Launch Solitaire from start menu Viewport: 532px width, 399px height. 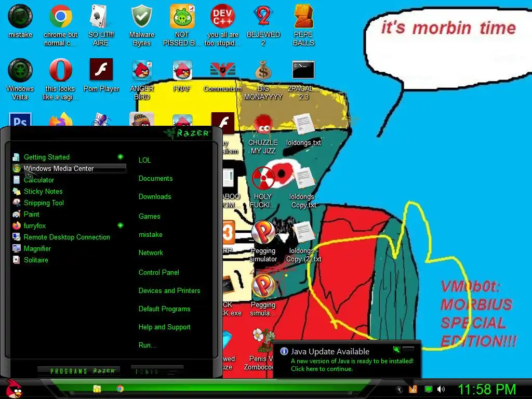coord(69,260)
